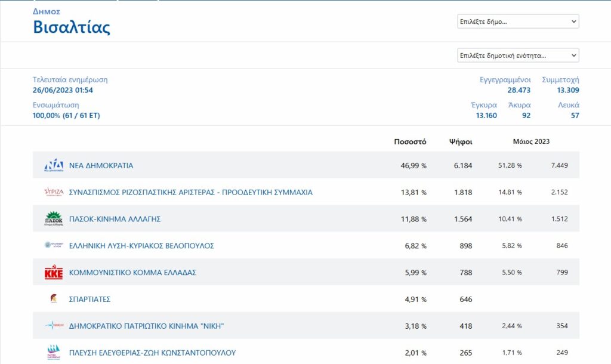Click the ΠΑΣΟΚ green sun logo
This screenshot has width=611, height=364.
tap(54, 219)
